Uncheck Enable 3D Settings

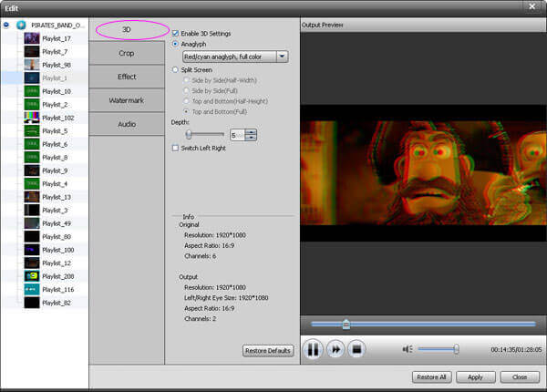[175, 34]
